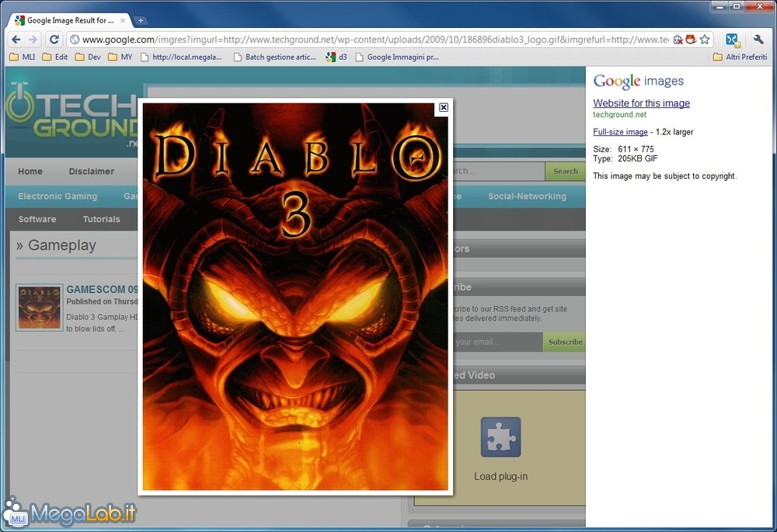The height and width of the screenshot is (532, 777).
Task: Click the browser back arrow
Action: [x=16, y=40]
